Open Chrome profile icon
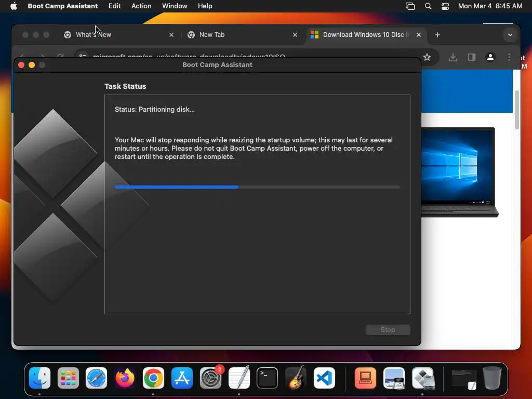 click(490, 57)
